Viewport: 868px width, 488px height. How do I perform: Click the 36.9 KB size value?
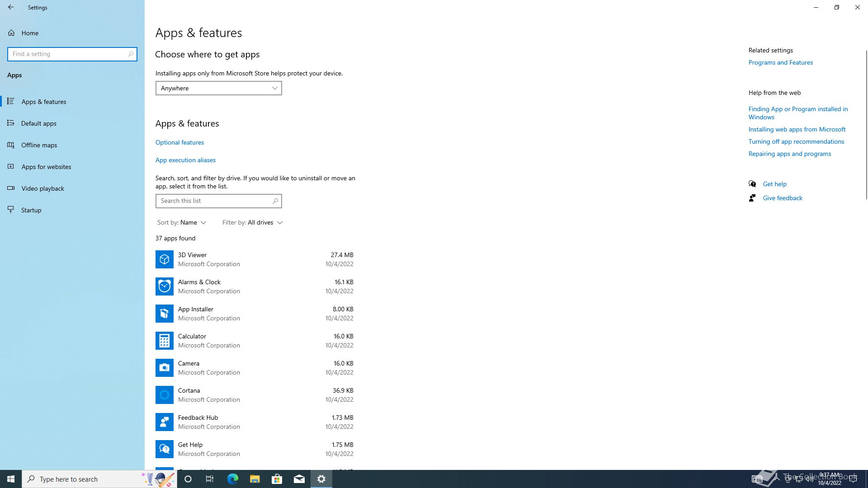[x=343, y=390]
